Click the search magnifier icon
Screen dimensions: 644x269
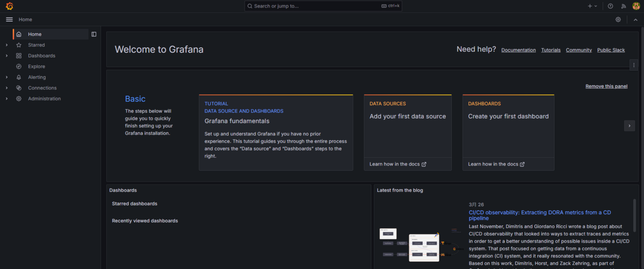click(250, 6)
